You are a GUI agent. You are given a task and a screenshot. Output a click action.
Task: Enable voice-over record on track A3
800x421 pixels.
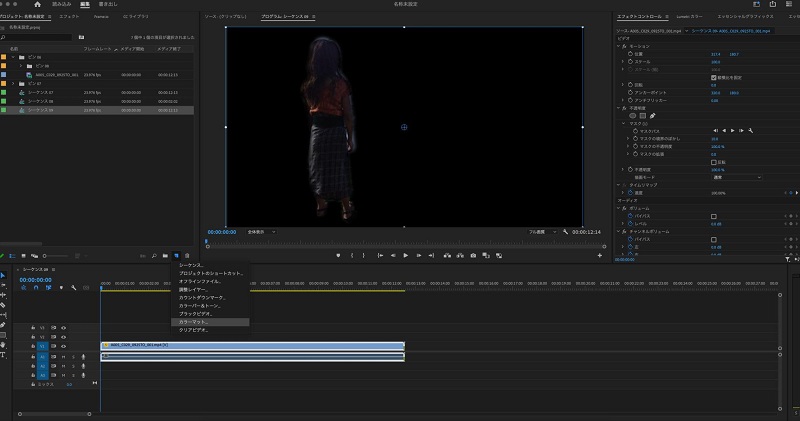[x=83, y=376]
